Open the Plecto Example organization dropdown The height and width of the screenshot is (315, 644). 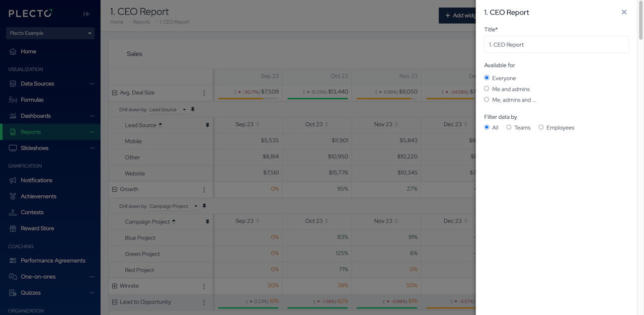click(50, 33)
